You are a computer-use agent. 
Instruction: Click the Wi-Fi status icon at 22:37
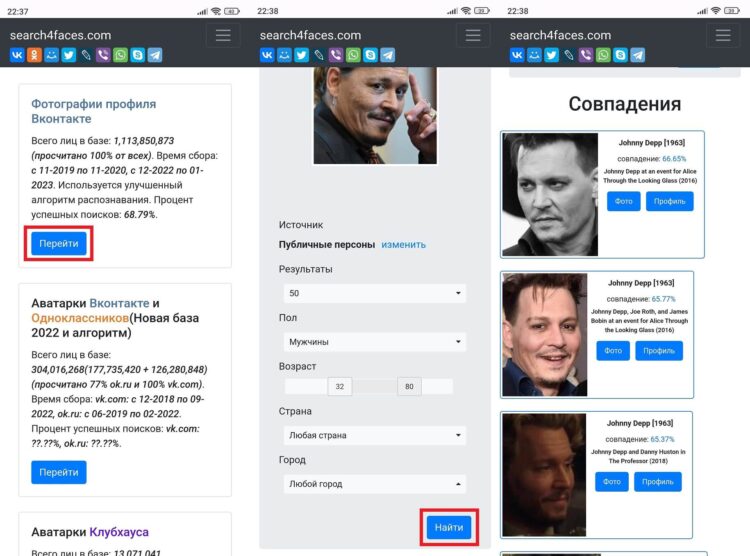pyautogui.click(x=216, y=11)
